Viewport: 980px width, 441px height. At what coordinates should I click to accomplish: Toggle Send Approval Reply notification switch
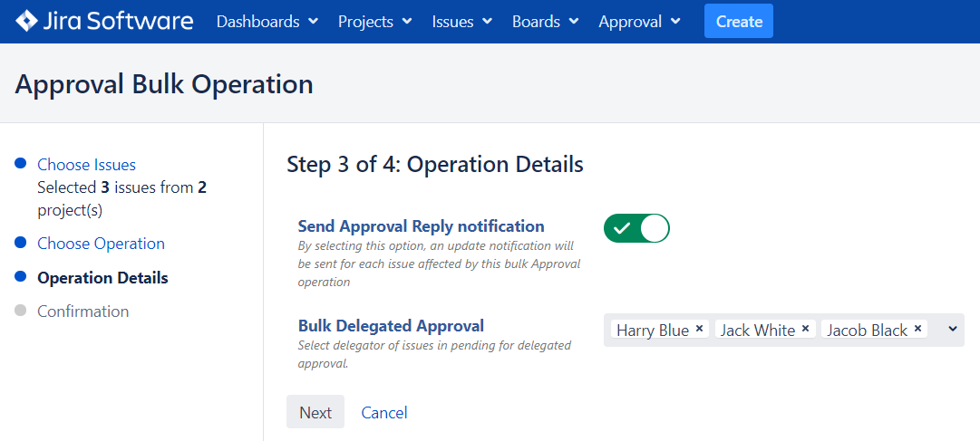pyautogui.click(x=636, y=228)
